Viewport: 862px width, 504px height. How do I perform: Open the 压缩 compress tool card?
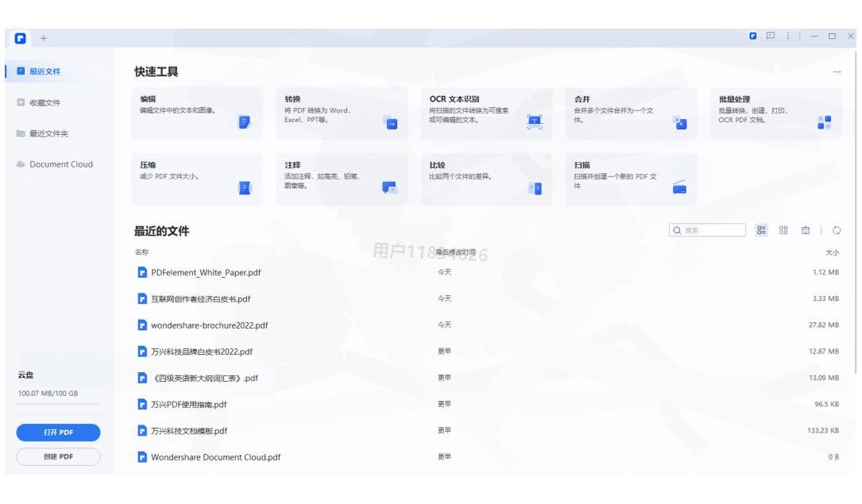(197, 179)
